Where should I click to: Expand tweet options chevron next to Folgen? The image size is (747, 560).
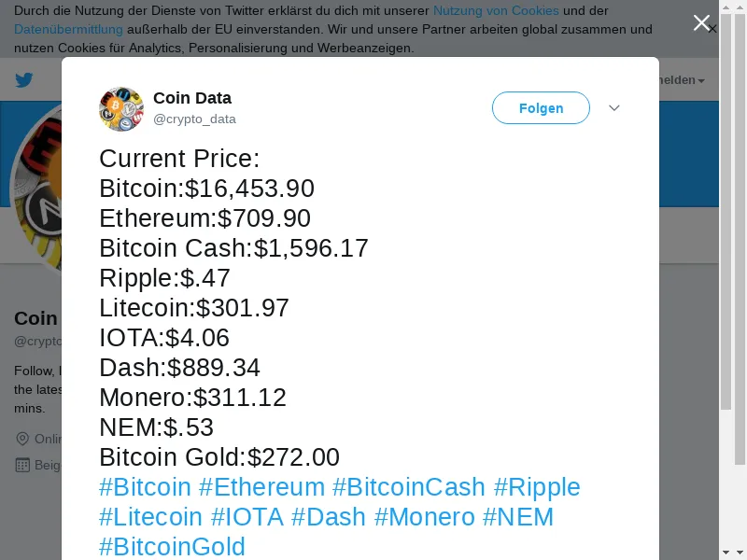(614, 108)
